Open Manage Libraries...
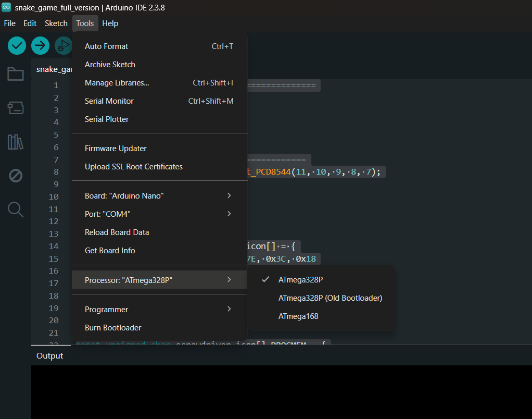The image size is (532, 419). coord(159,83)
